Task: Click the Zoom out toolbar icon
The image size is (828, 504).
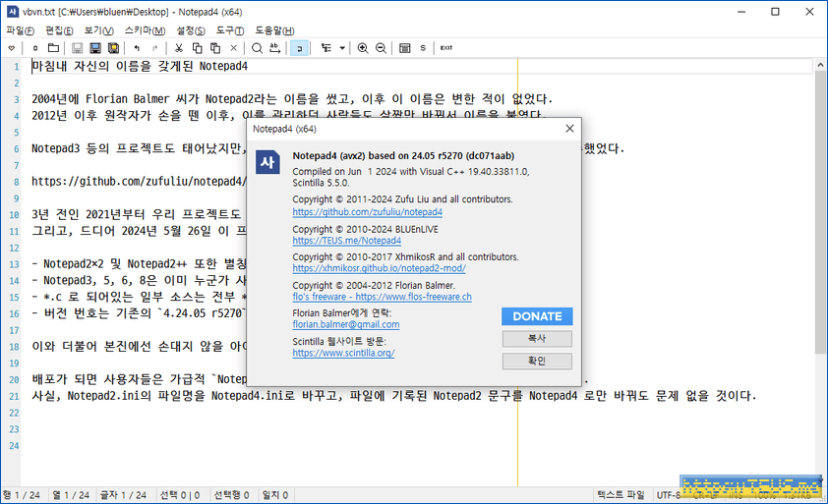Action: 381,48
